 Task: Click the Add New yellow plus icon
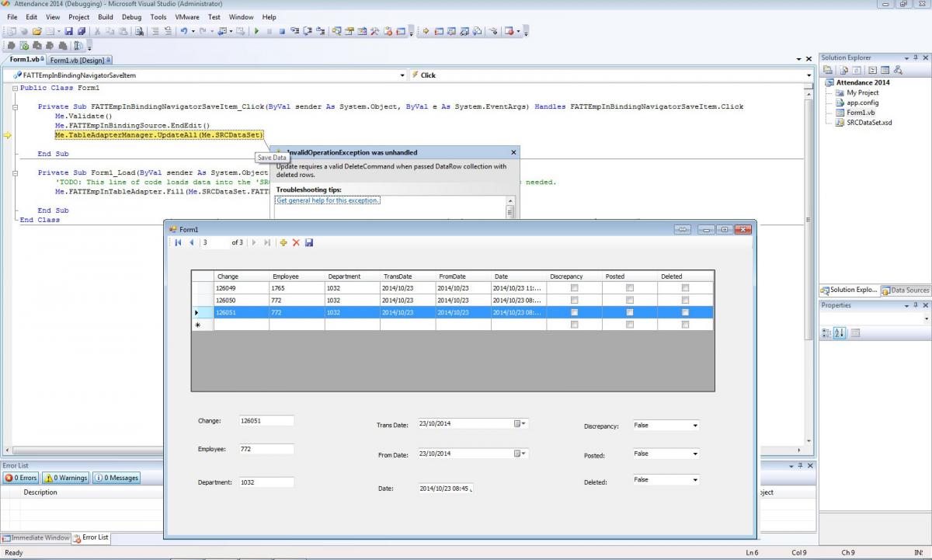click(283, 242)
